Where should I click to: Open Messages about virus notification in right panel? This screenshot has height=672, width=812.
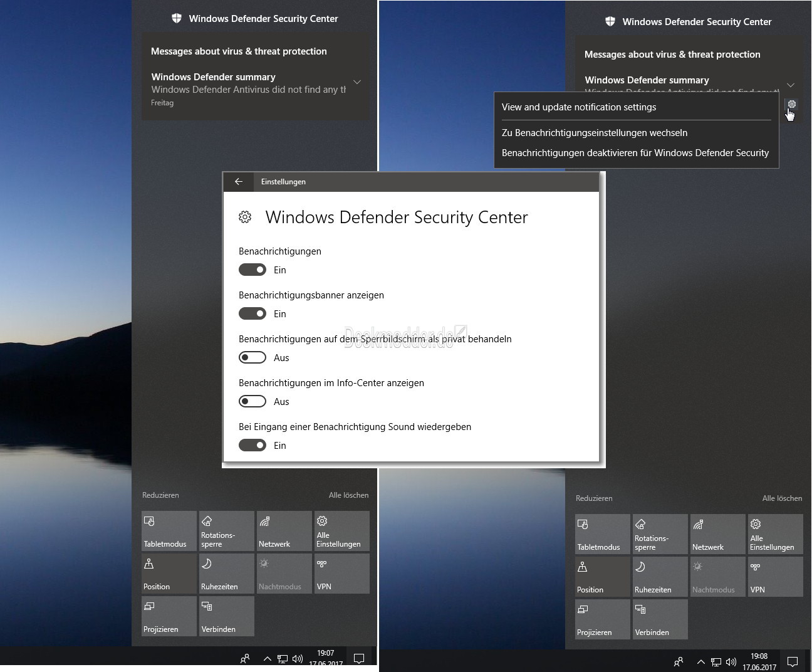point(672,55)
